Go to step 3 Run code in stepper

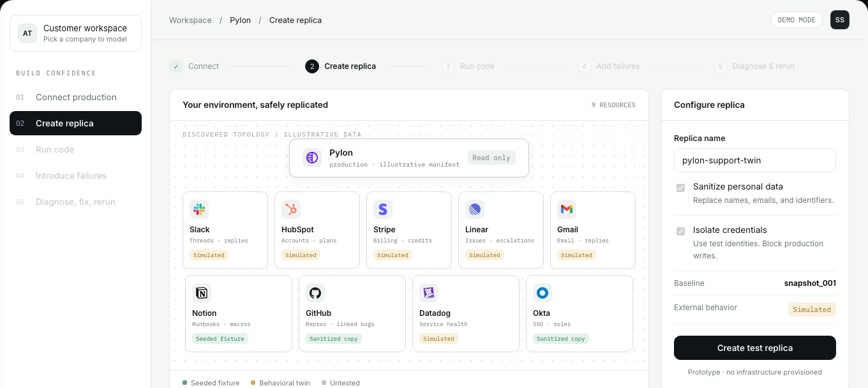468,66
